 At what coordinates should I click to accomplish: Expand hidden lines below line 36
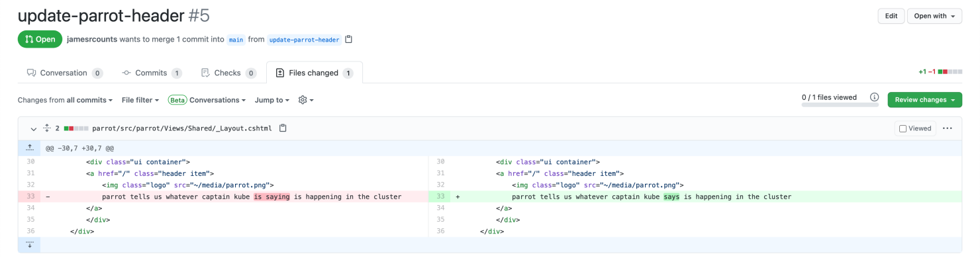click(x=29, y=245)
